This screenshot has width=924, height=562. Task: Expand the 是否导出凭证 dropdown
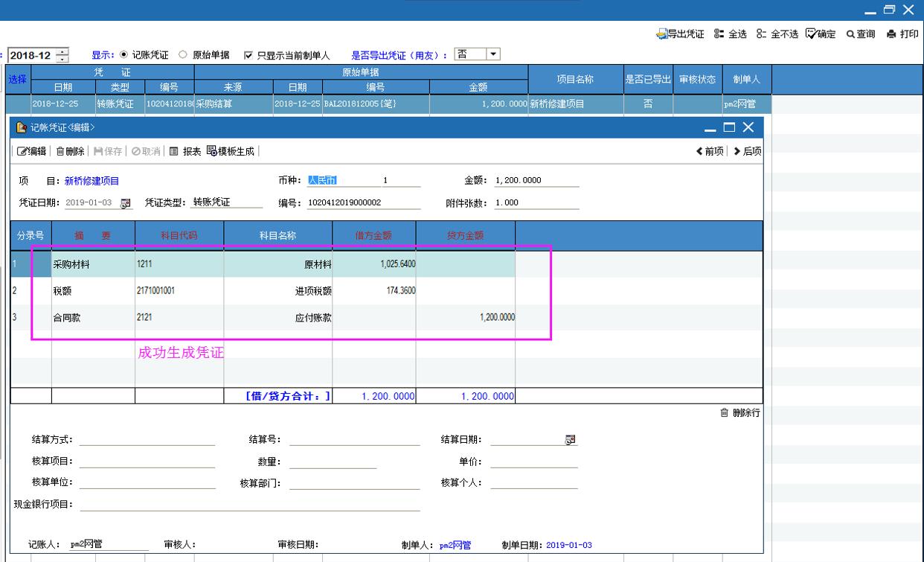point(493,54)
